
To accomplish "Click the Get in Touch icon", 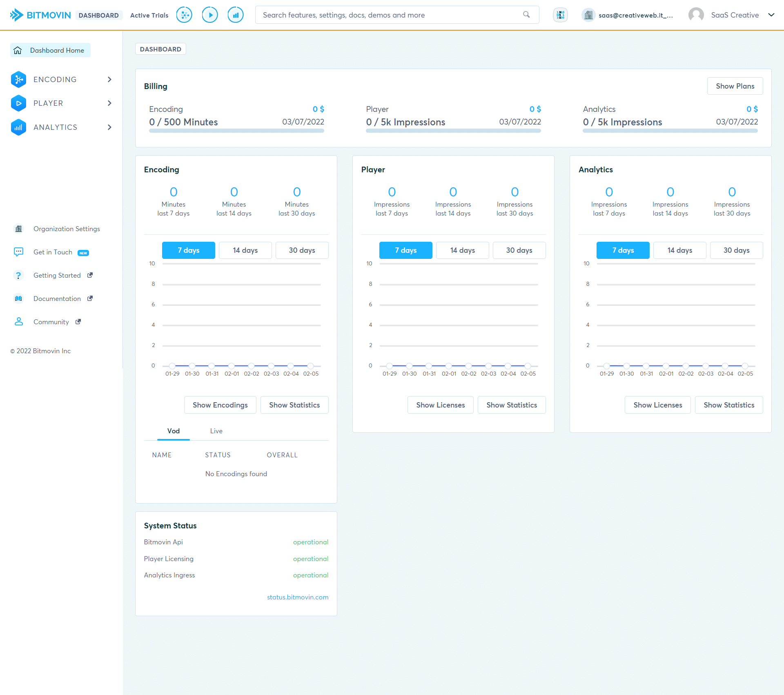I will click(19, 252).
